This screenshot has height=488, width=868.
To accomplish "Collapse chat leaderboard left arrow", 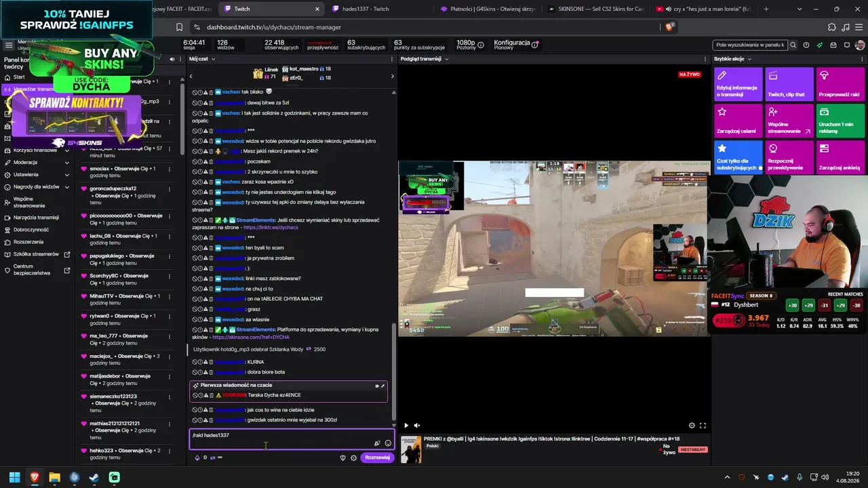I will pos(191,76).
